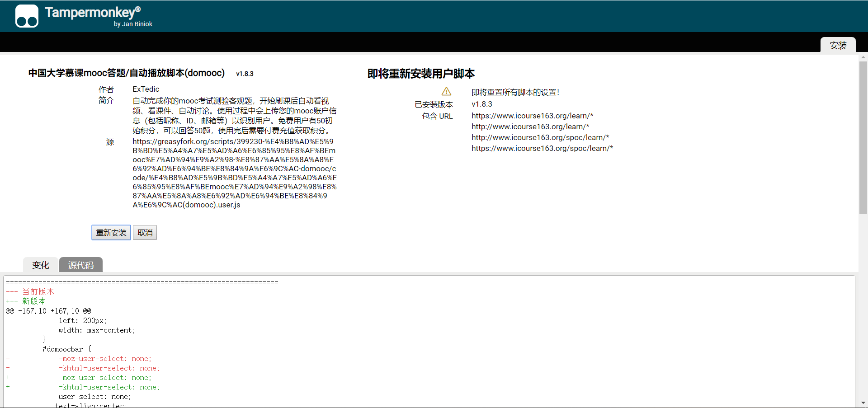The image size is (868, 408).
Task: Click removed line '-khtml-user-select: none;'
Action: tap(109, 368)
